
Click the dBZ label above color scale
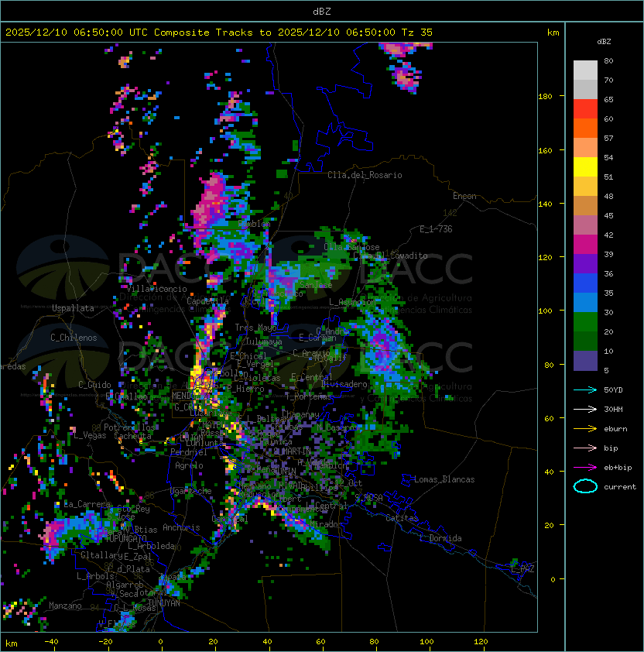(x=604, y=42)
